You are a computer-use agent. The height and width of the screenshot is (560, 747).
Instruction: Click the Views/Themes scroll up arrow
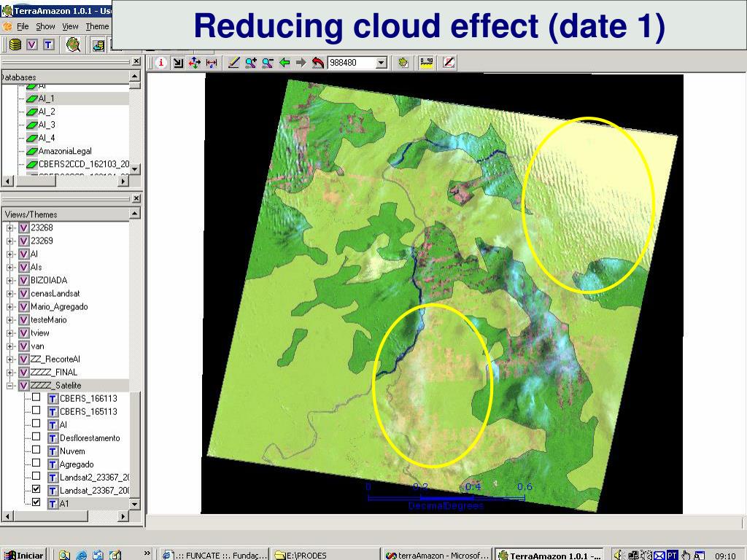[x=135, y=214]
